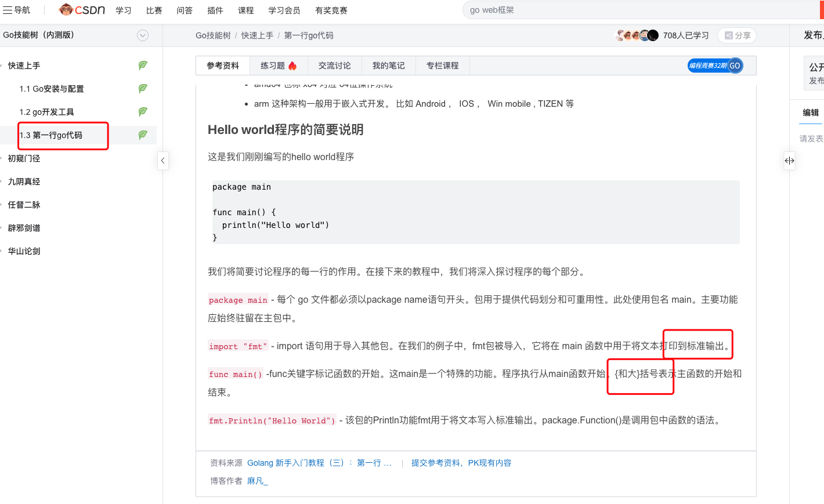Image resolution: width=824 pixels, height=504 pixels.
Task: Click the learner avatars group
Action: coord(637,35)
